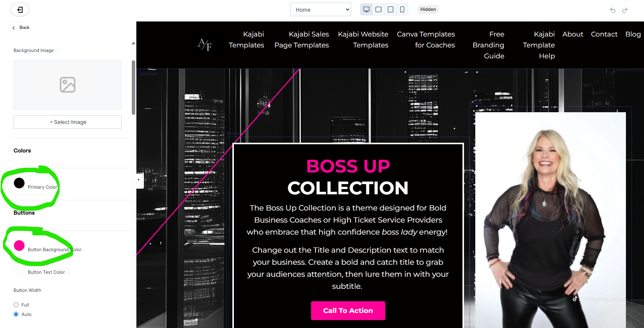Open Kajabi Template Help nav item
This screenshot has width=644, height=328.
coord(539,45)
